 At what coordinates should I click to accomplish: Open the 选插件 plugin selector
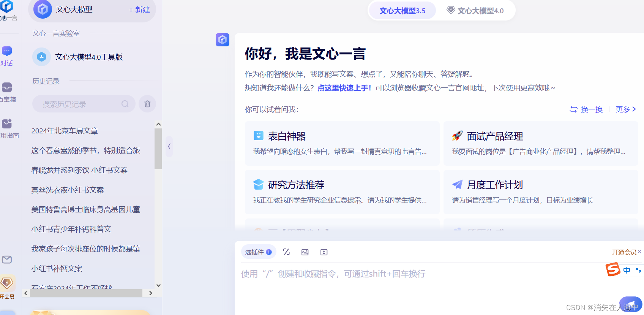tap(258, 252)
